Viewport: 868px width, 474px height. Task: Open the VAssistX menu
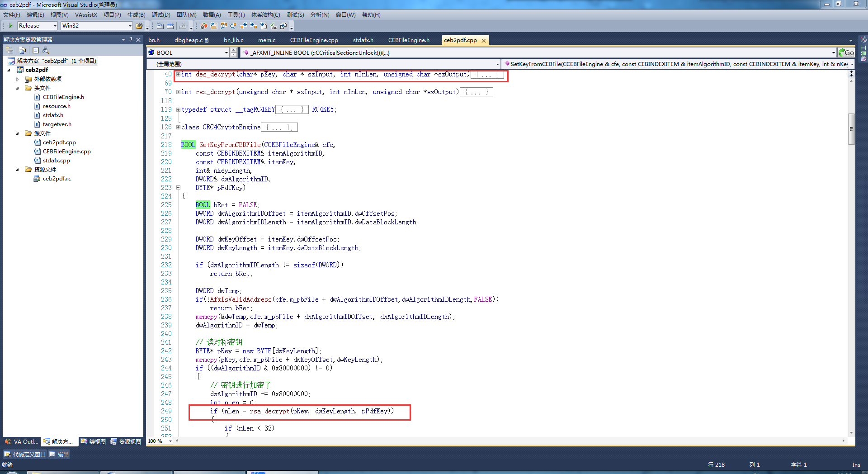coord(86,15)
